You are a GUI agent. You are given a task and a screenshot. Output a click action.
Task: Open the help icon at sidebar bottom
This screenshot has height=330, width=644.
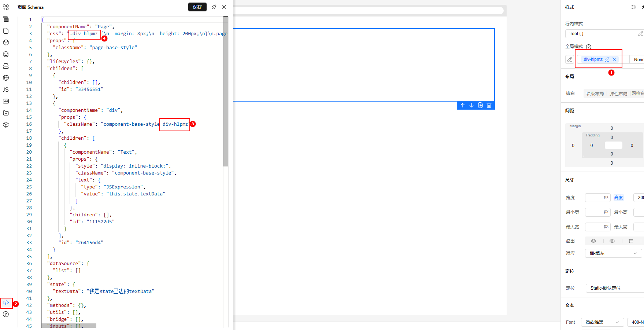tap(6, 314)
